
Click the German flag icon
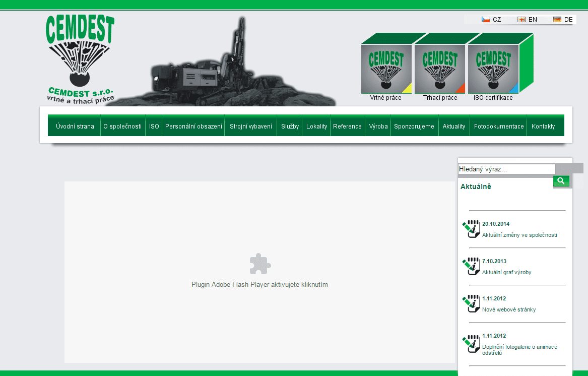tap(557, 20)
